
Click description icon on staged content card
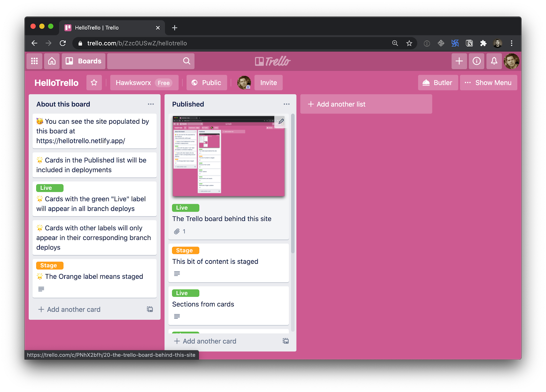click(177, 274)
